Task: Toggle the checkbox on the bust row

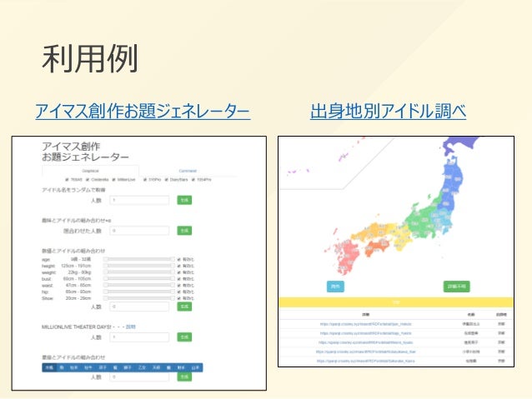Action: pyautogui.click(x=178, y=279)
